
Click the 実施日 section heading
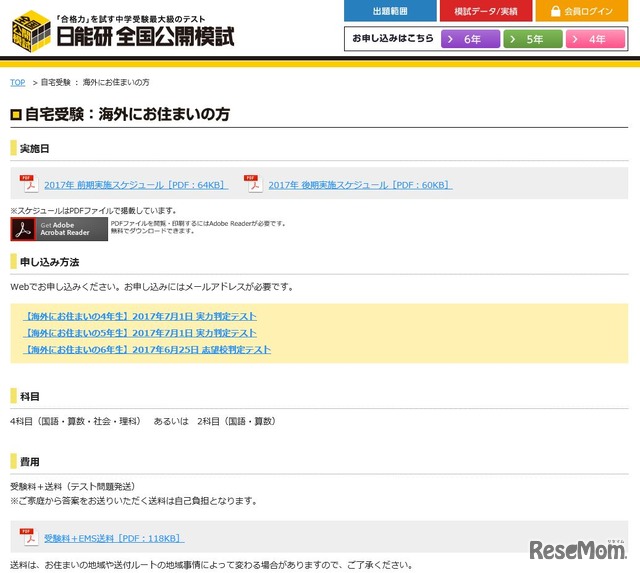[x=35, y=149]
